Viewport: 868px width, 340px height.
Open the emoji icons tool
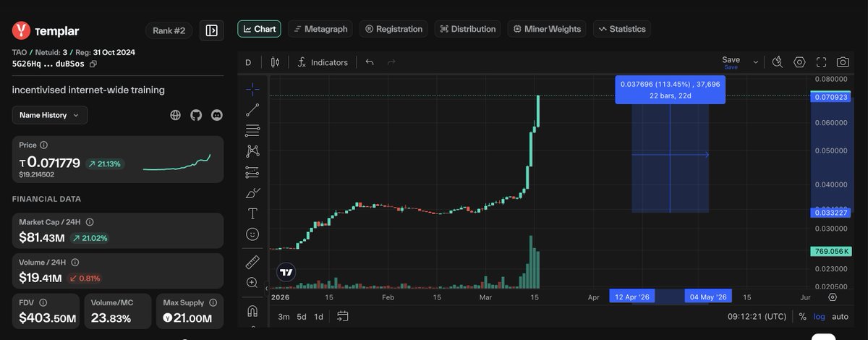click(x=252, y=234)
